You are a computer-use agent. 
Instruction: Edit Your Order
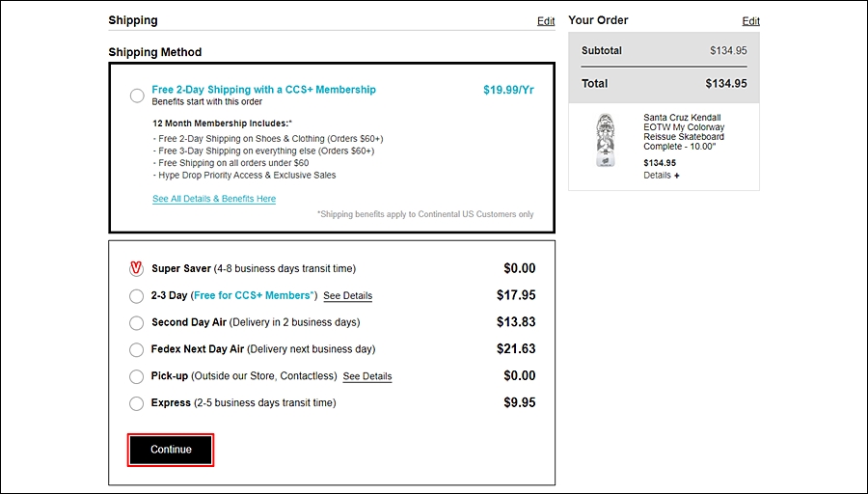(x=750, y=21)
